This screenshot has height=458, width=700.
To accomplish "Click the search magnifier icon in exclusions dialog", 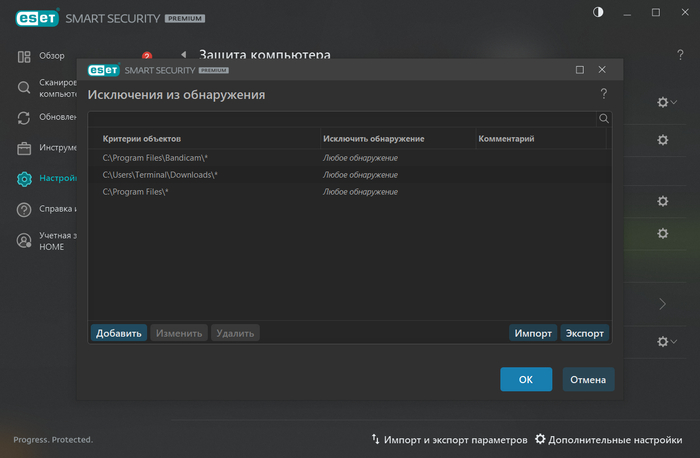I will 604,118.
